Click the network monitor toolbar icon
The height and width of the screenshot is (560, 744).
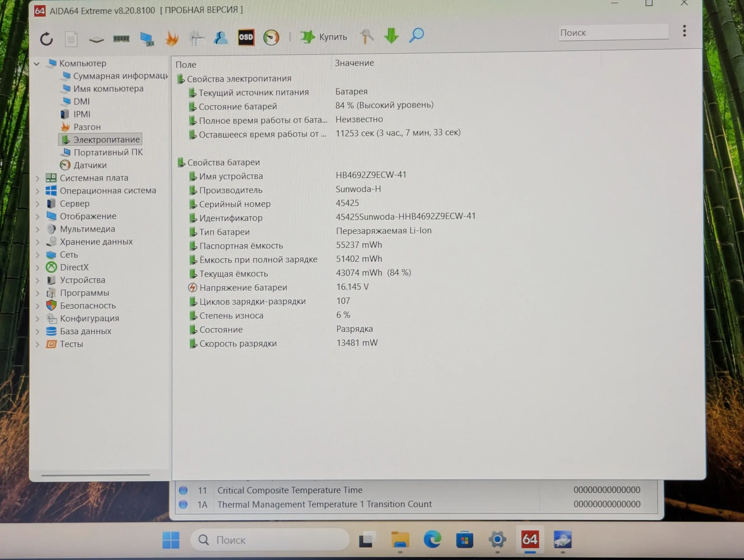(147, 39)
